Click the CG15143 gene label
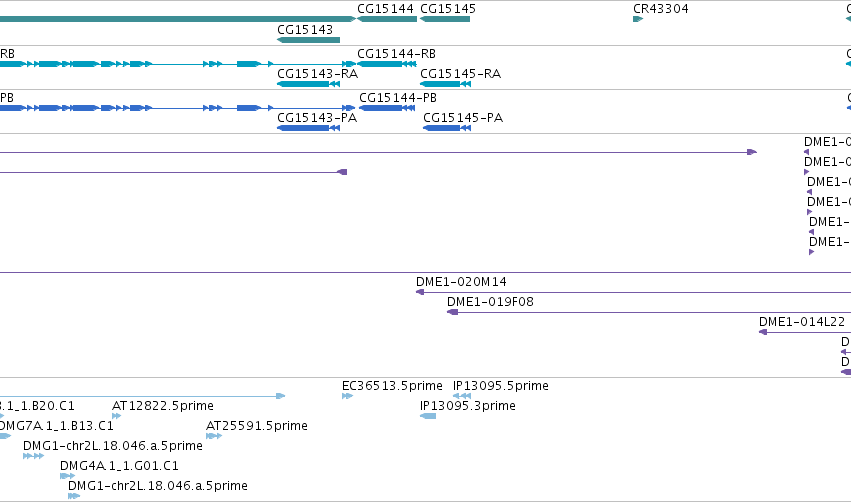 coord(305,30)
